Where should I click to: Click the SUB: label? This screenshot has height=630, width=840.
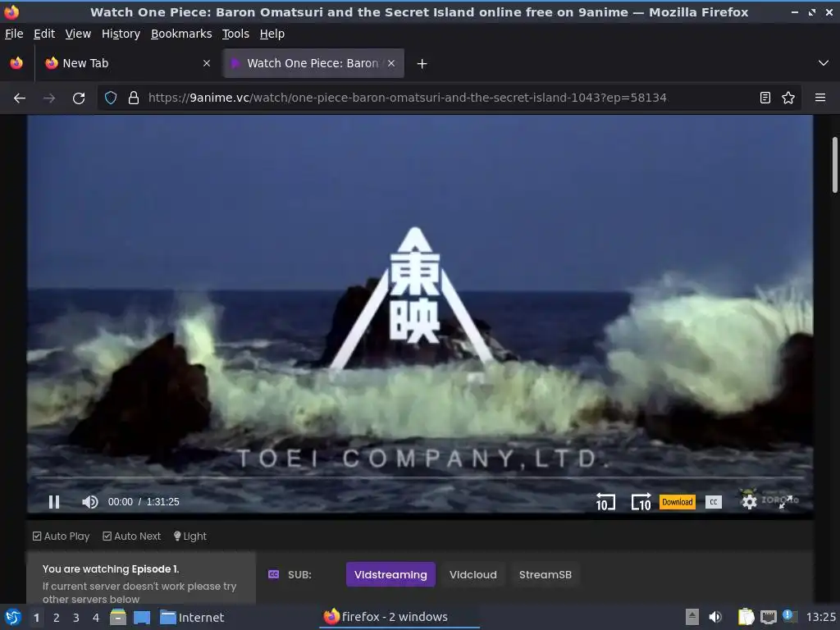point(299,575)
